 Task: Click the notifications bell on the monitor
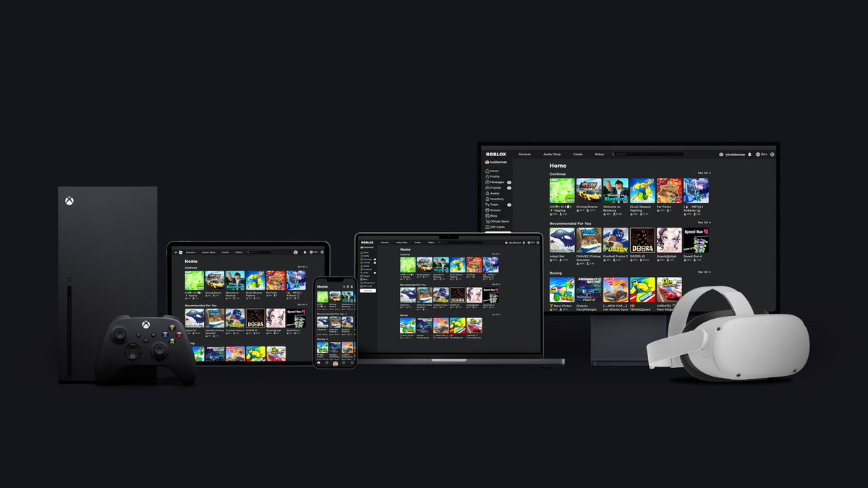click(749, 154)
